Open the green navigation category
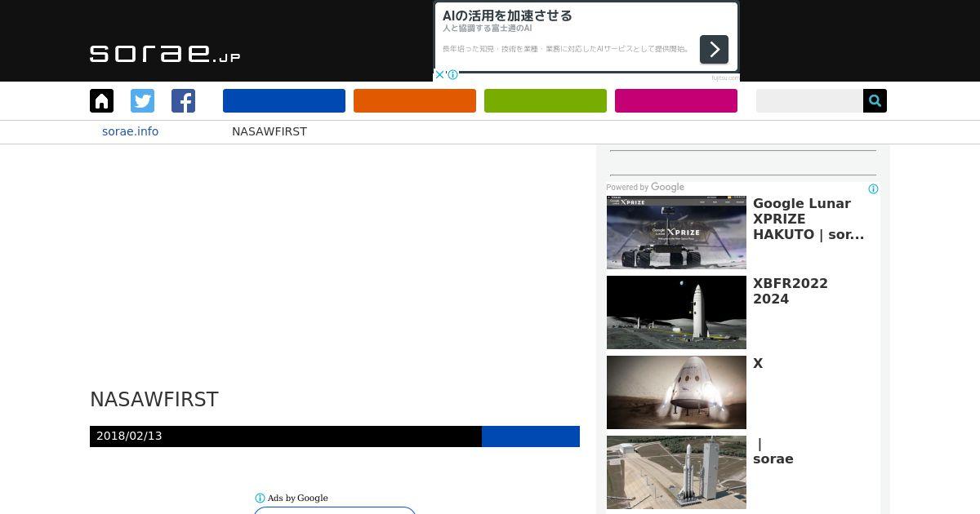This screenshot has width=980, height=514. (546, 101)
